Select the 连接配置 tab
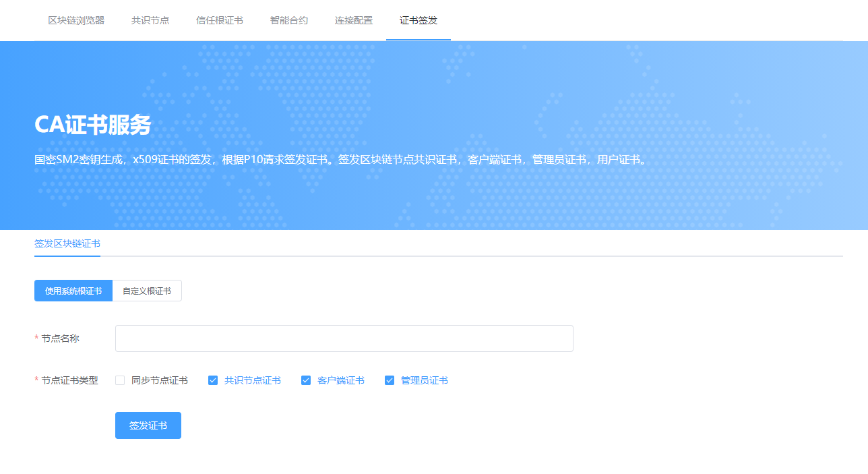Image resolution: width=868 pixels, height=474 pixels. tap(354, 20)
